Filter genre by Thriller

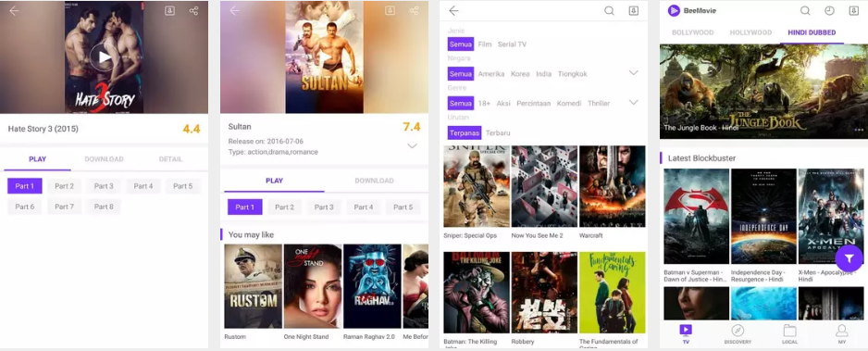click(x=599, y=104)
